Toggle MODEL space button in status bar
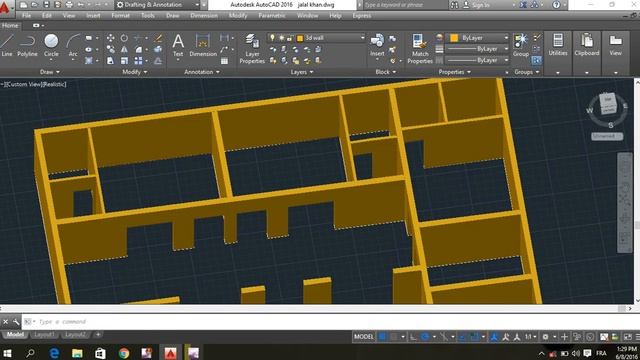The width and height of the screenshot is (640, 360). click(363, 337)
